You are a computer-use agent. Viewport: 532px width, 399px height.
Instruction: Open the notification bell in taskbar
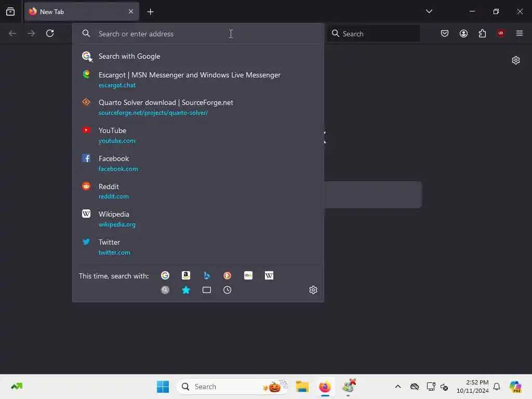pos(497,387)
